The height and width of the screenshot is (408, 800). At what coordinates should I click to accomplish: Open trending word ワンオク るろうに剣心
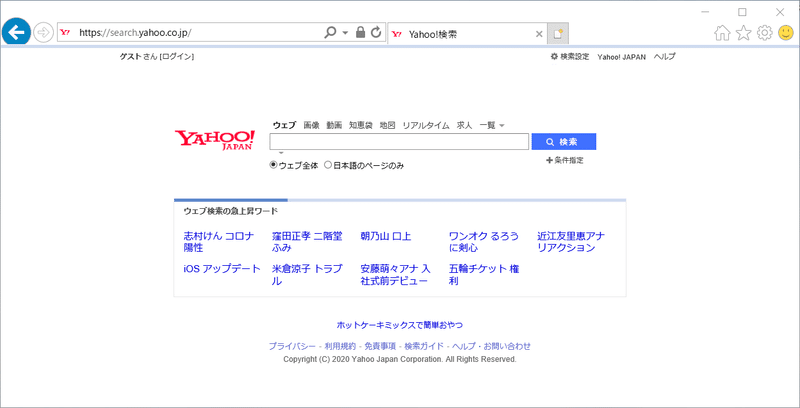484,242
